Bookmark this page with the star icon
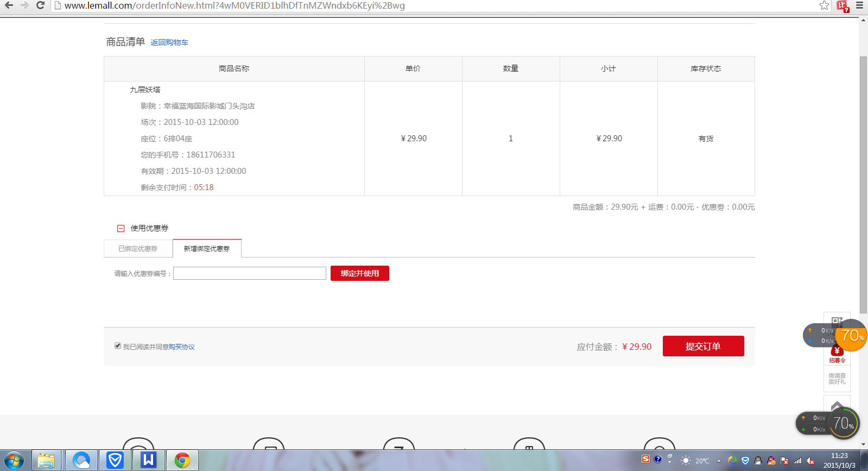The height and width of the screenshot is (471, 868). (x=824, y=5)
